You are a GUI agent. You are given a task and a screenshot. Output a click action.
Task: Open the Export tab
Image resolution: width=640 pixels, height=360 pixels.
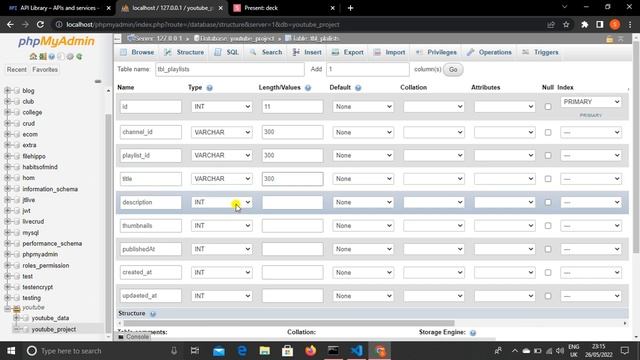coord(348,52)
